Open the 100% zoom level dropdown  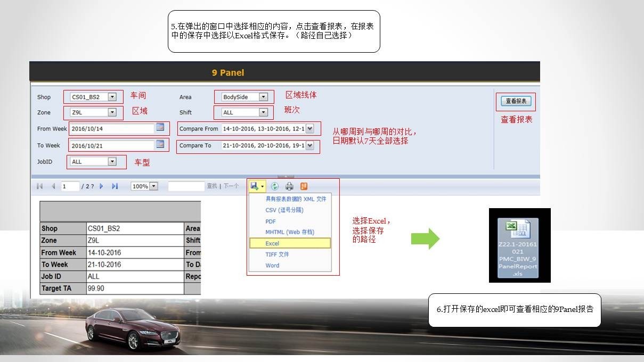[154, 186]
